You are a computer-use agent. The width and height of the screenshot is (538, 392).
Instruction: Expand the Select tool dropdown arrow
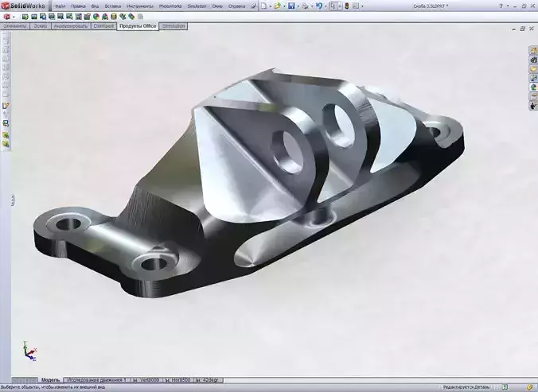point(340,6)
